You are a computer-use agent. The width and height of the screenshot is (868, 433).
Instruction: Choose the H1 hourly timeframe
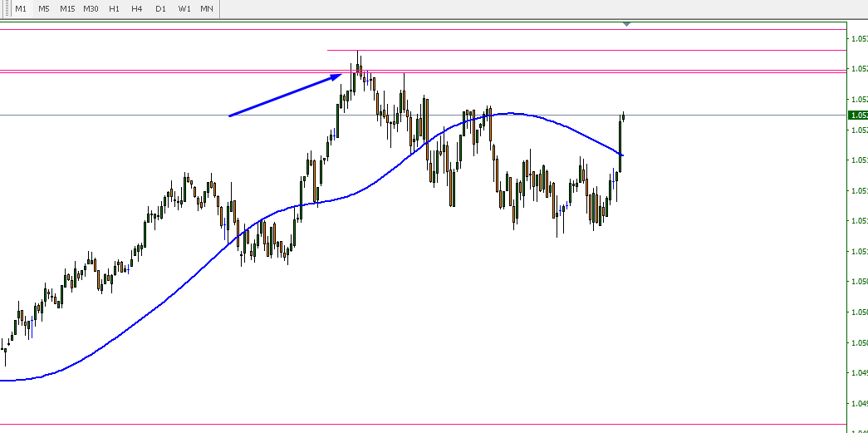[x=114, y=9]
